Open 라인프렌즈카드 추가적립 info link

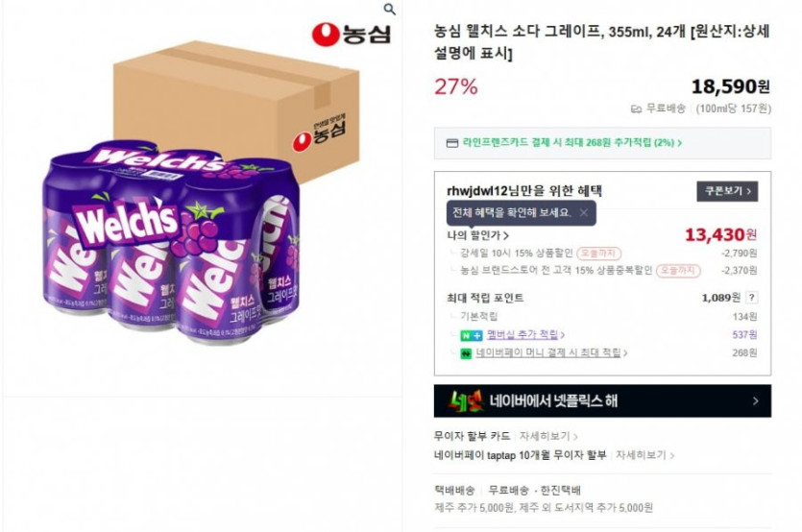pyautogui.click(x=571, y=143)
